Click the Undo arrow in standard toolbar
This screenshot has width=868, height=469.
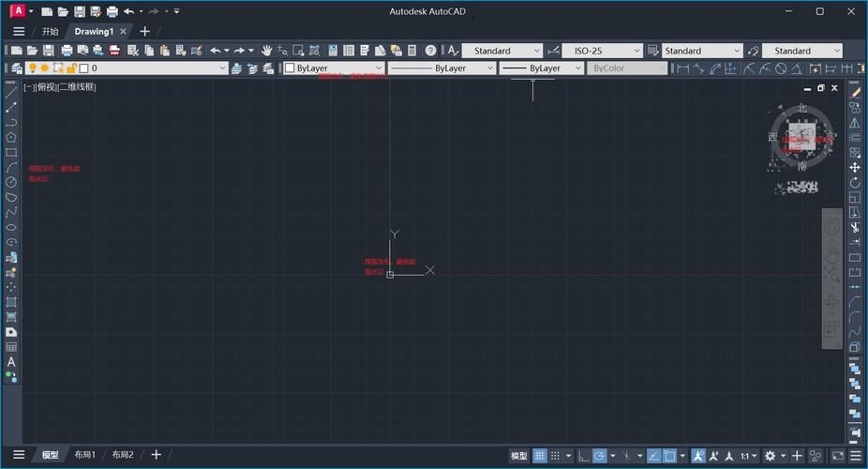[215, 51]
